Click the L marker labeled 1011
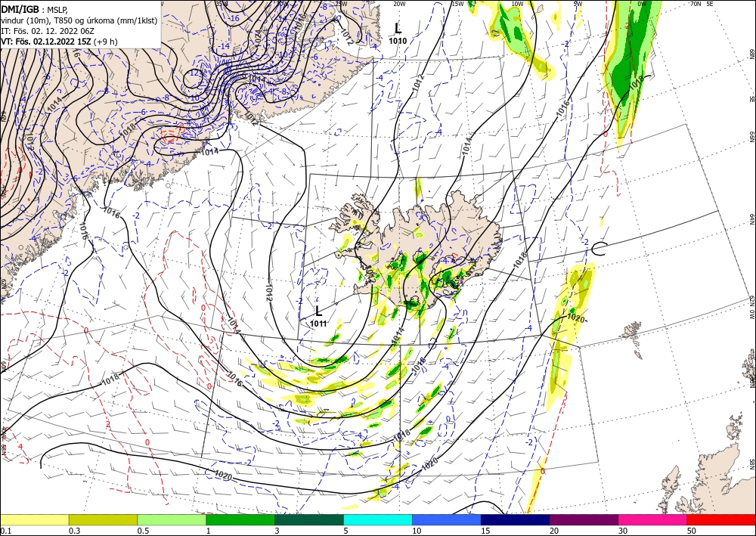The image size is (756, 536). (318, 311)
